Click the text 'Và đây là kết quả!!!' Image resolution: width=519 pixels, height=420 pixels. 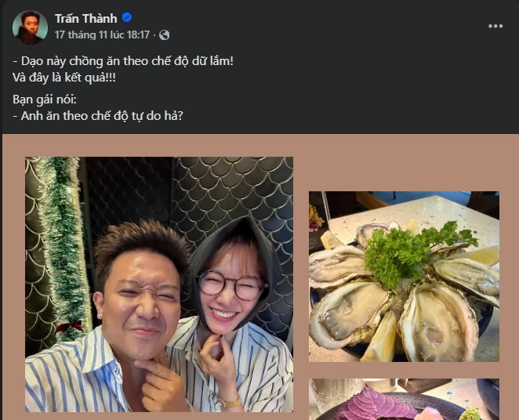(64, 78)
